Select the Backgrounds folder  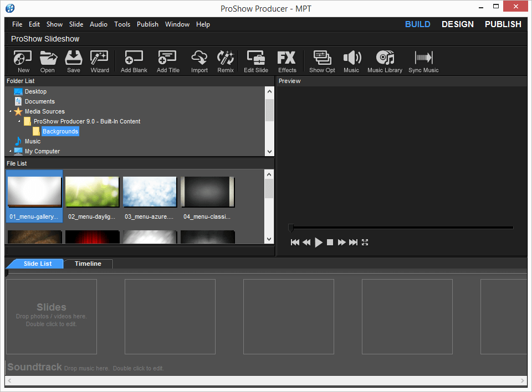tap(60, 131)
